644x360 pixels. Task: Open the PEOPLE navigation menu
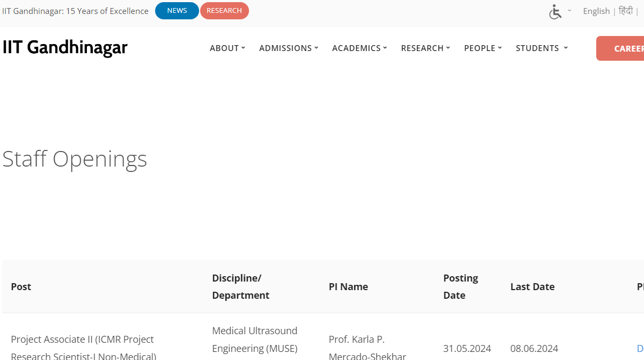[483, 48]
